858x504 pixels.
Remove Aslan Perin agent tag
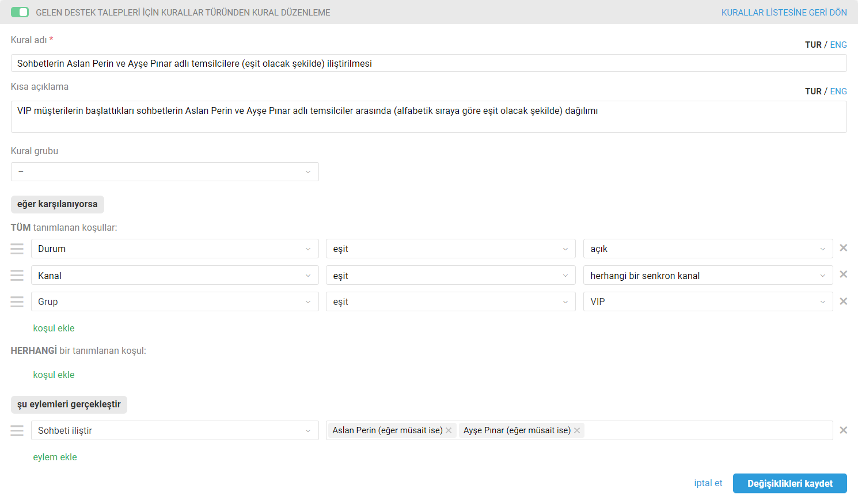click(449, 430)
